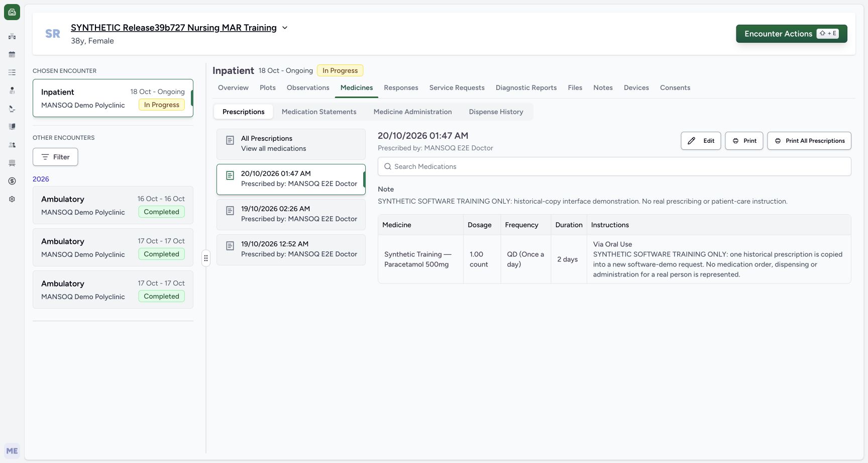Click the green hospital logo icon
Image resolution: width=868 pixels, height=463 pixels.
point(12,12)
